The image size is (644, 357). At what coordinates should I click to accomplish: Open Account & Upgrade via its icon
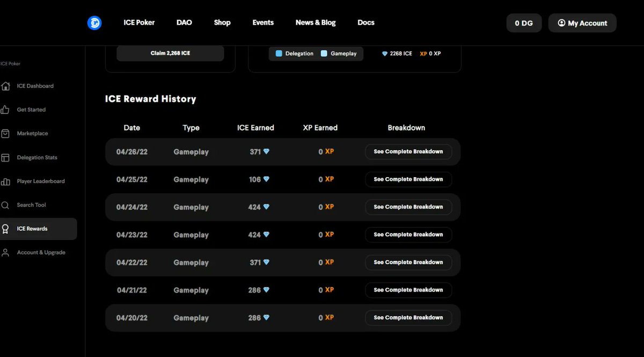pos(6,252)
